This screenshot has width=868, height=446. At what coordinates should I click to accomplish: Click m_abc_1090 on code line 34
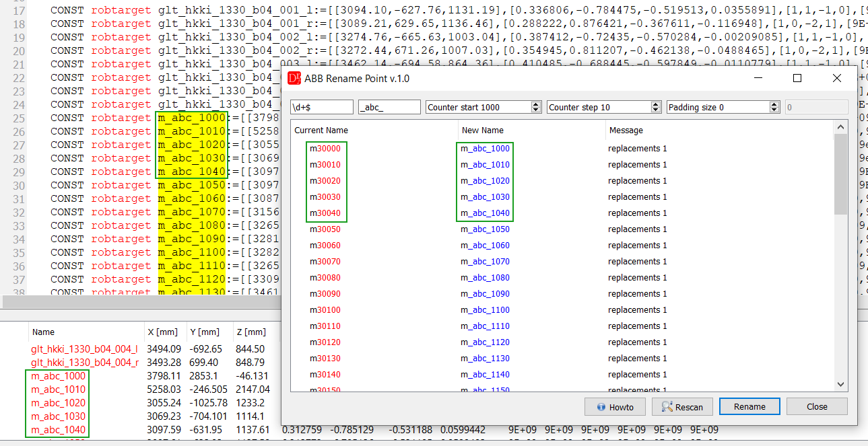tap(192, 239)
